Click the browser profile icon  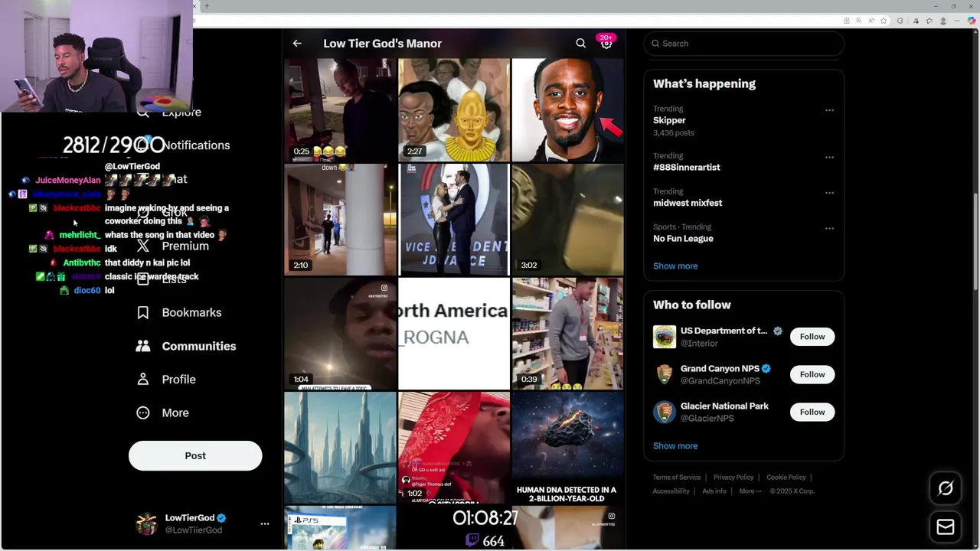pyautogui.click(x=943, y=21)
